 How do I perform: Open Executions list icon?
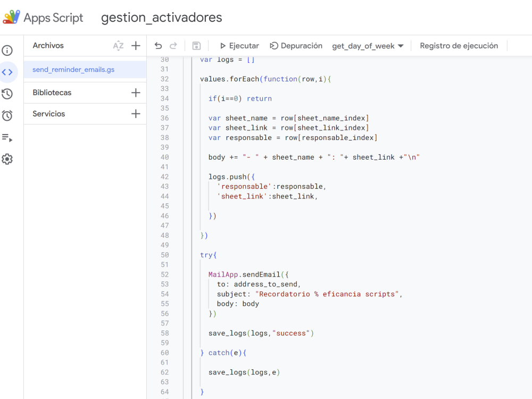(x=7, y=137)
